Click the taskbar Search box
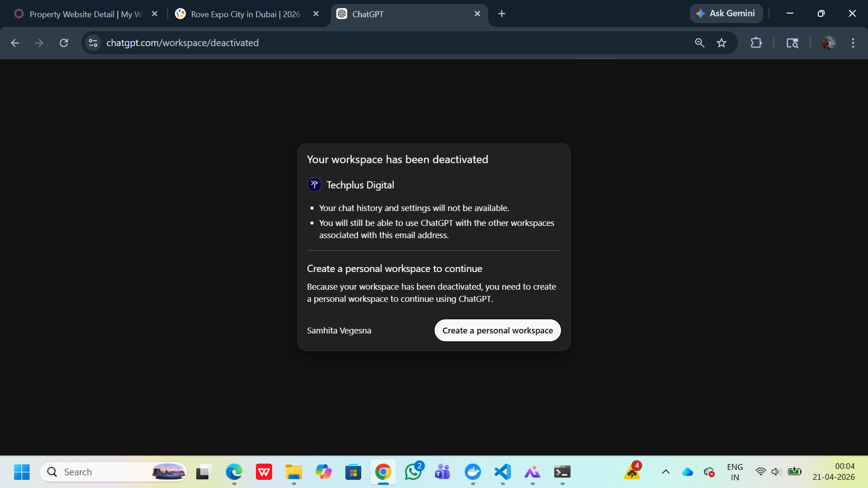Screen dimensions: 868x488 (x=113, y=472)
